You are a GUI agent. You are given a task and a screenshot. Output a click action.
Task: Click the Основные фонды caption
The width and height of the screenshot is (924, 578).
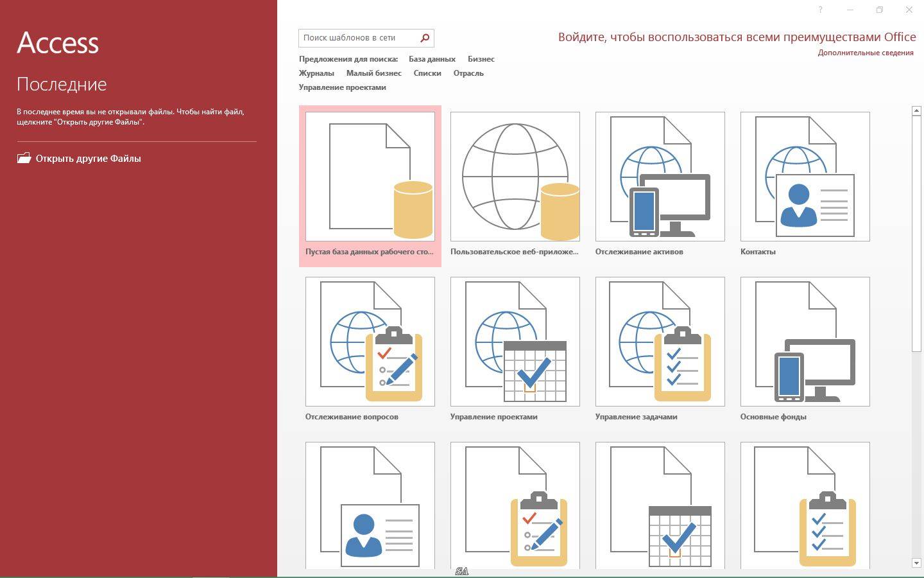point(773,417)
